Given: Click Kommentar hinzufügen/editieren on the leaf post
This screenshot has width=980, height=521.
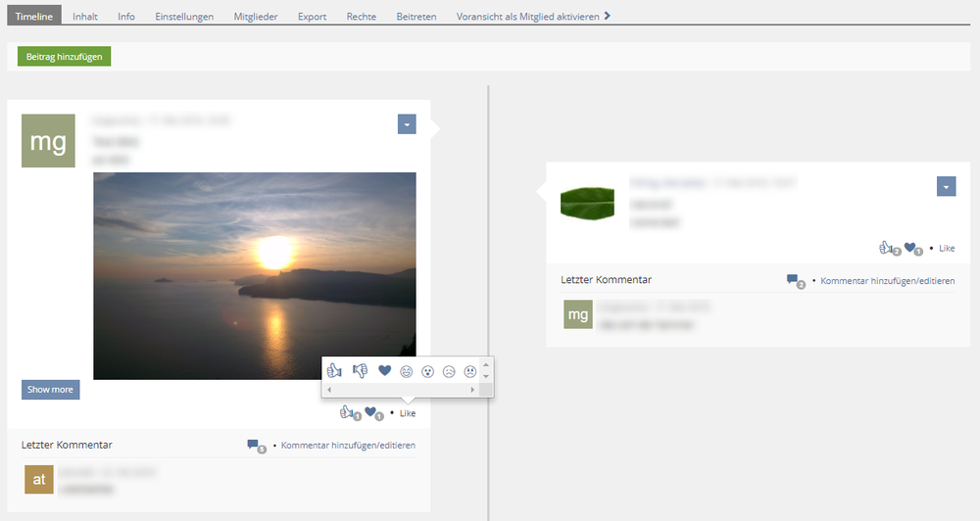Looking at the screenshot, I should [887, 281].
